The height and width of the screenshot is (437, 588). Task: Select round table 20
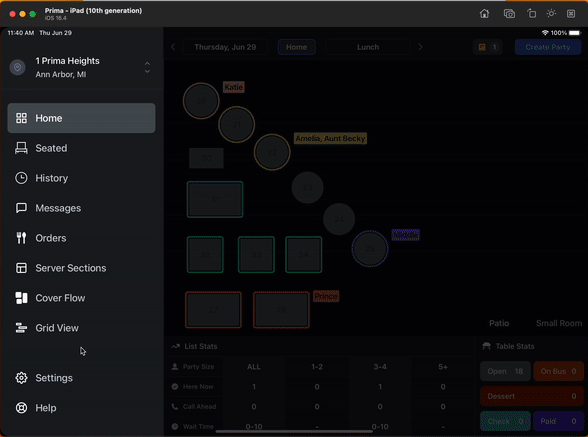(x=201, y=101)
